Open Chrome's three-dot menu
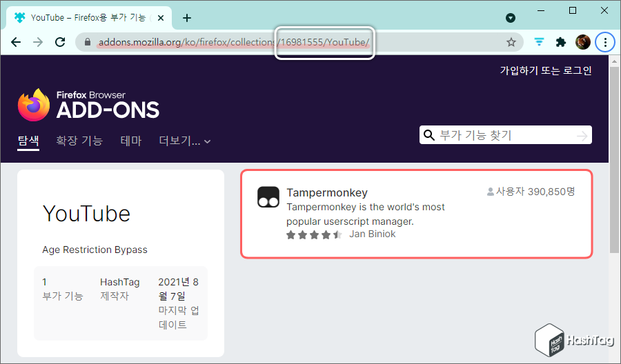 (x=605, y=42)
